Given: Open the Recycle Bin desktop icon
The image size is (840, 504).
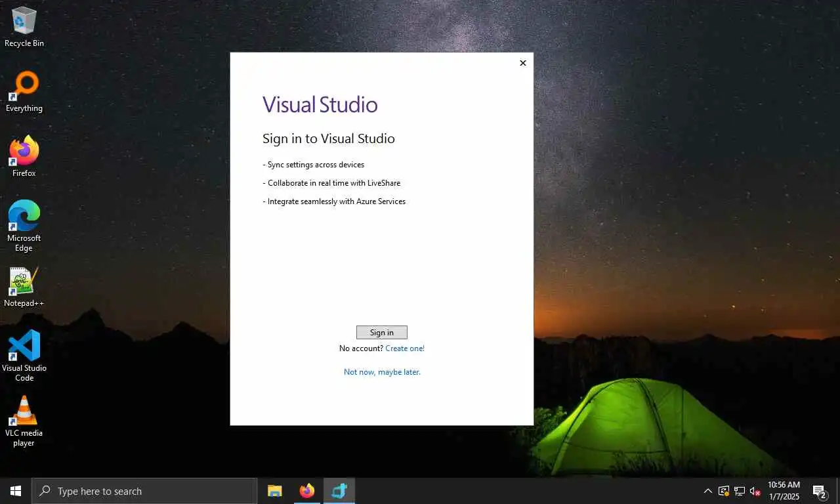Looking at the screenshot, I should [x=24, y=27].
